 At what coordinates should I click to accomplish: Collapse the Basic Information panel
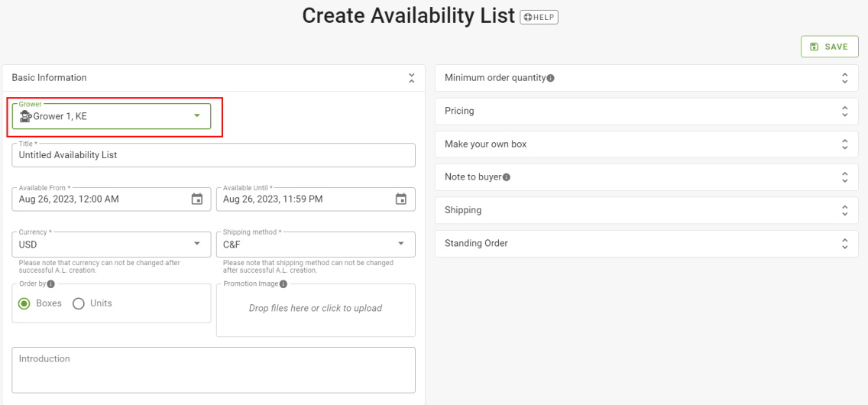click(411, 78)
